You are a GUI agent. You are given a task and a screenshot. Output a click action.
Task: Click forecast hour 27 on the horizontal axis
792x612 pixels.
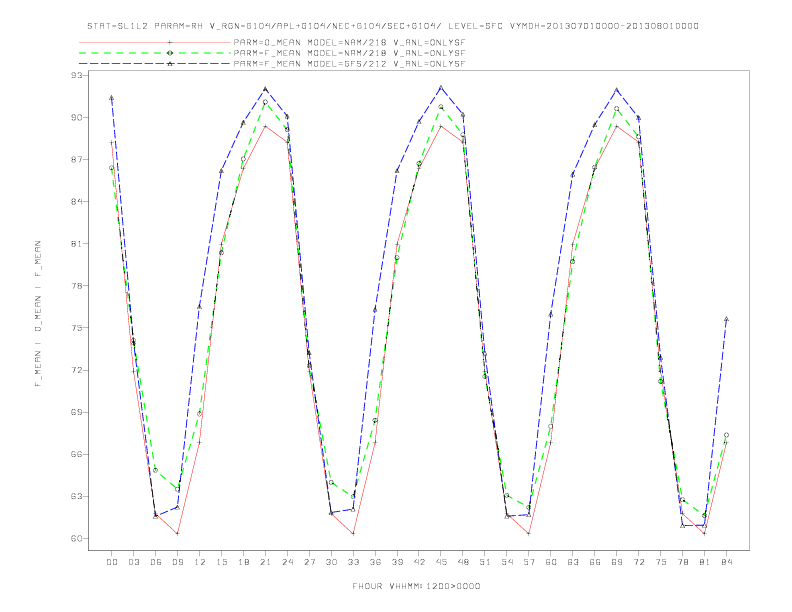(x=309, y=562)
